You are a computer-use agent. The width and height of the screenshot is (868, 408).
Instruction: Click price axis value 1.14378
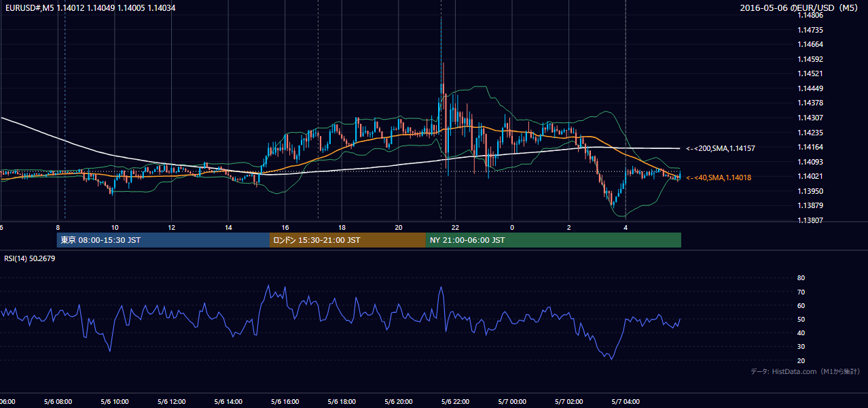tap(810, 103)
